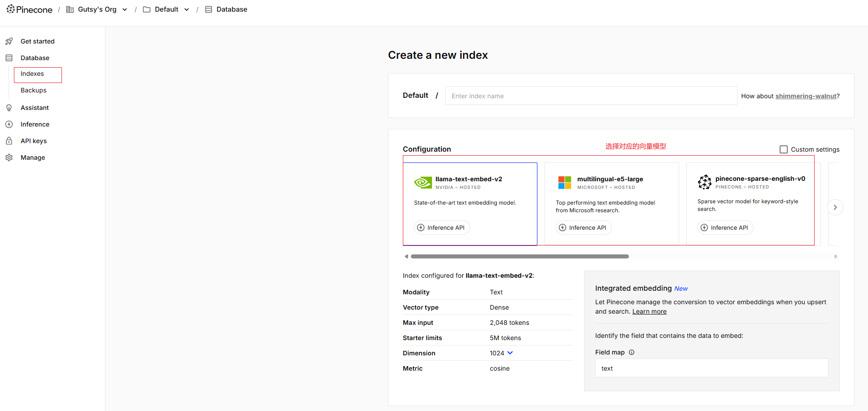Show next models with right arrow
868x411 pixels.
click(x=835, y=207)
